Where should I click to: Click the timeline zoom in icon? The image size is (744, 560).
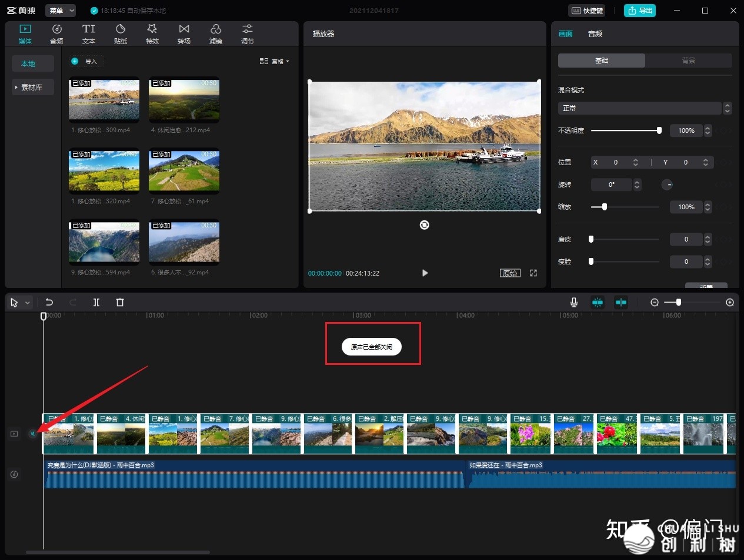730,302
